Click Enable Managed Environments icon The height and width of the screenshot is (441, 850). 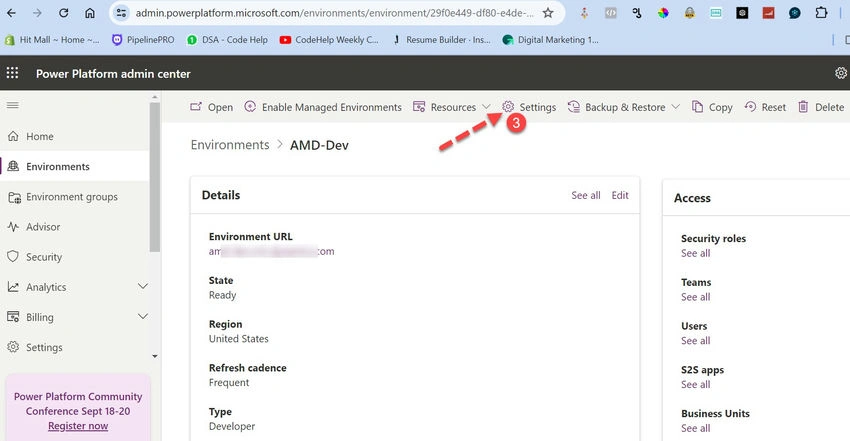250,107
